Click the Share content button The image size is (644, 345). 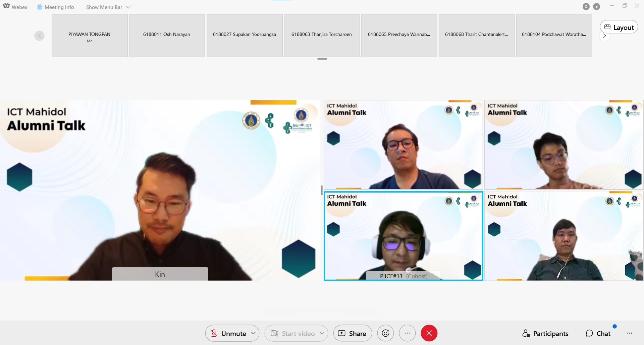352,333
